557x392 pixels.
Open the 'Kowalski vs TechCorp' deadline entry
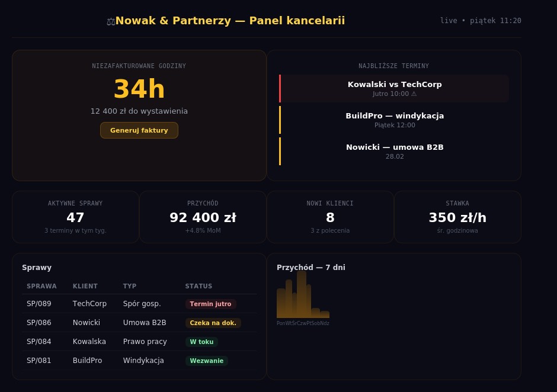click(395, 88)
